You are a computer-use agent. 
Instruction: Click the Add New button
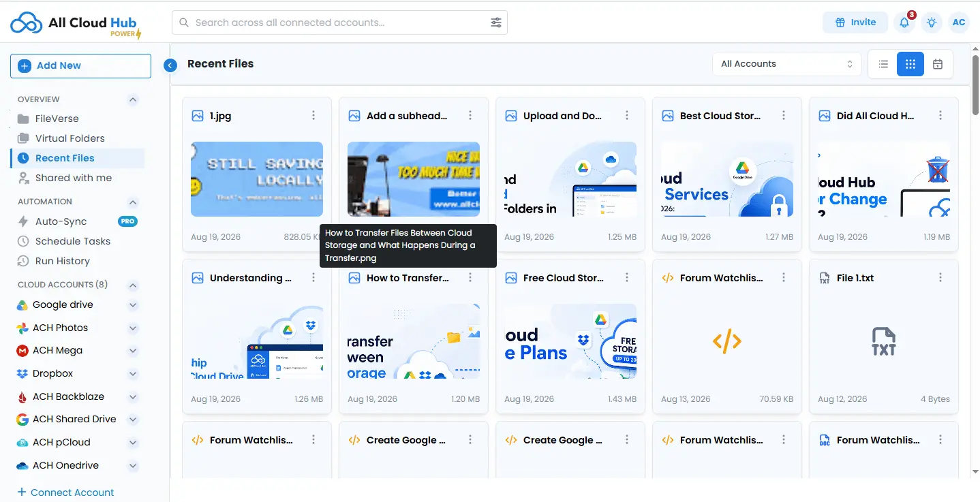coord(80,65)
